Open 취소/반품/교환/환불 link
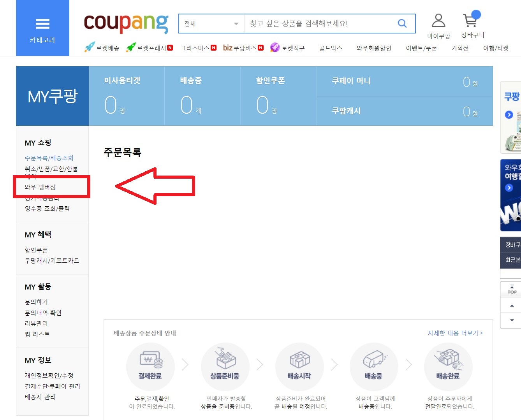This screenshot has height=420, width=521. pyautogui.click(x=51, y=169)
